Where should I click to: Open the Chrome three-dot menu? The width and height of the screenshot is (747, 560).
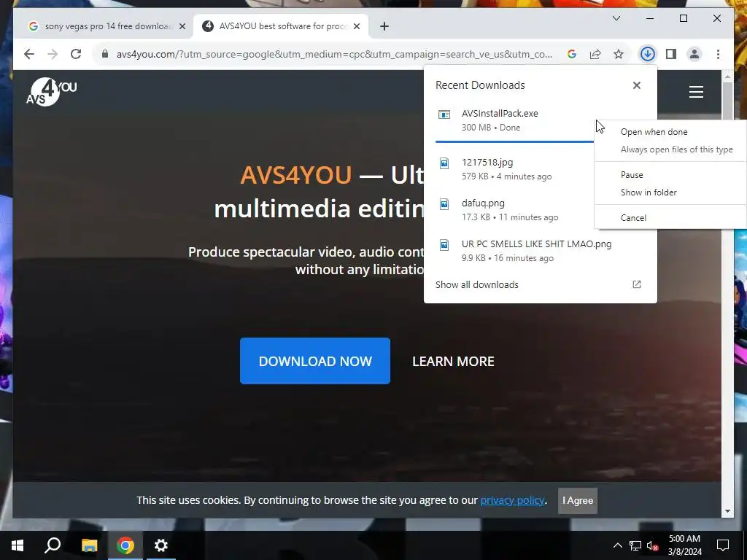(x=718, y=54)
